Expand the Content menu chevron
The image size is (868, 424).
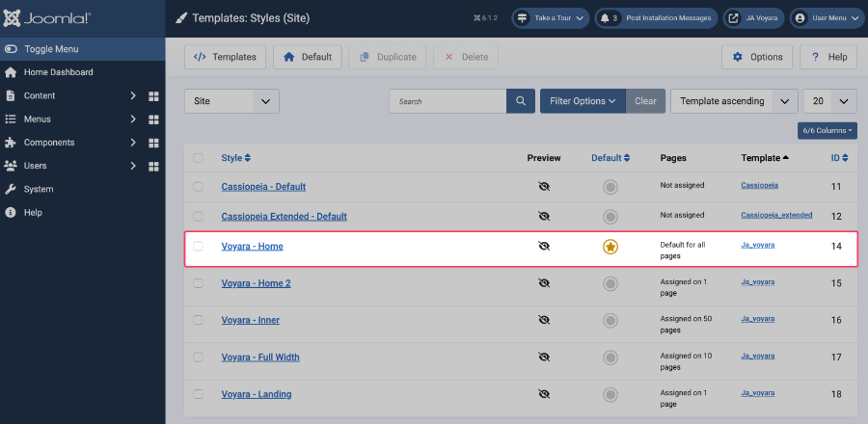click(x=133, y=96)
